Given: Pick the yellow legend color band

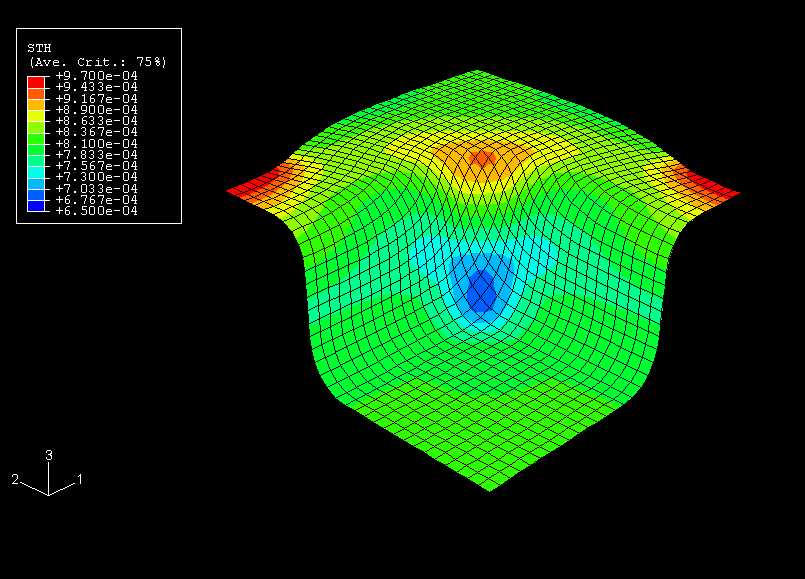Looking at the screenshot, I should click(x=36, y=115).
